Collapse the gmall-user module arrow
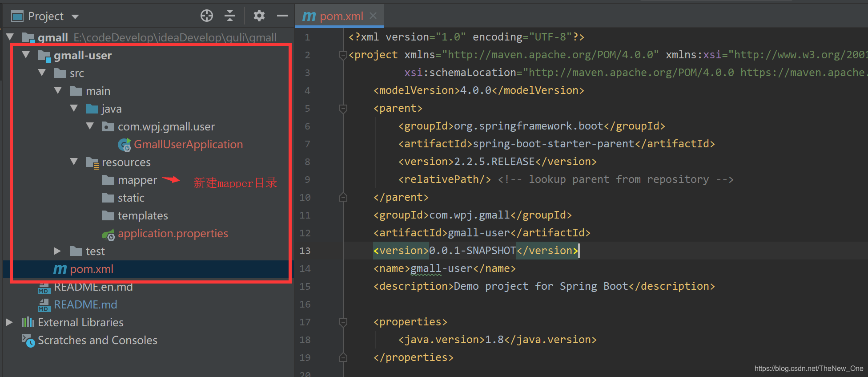 (26, 55)
